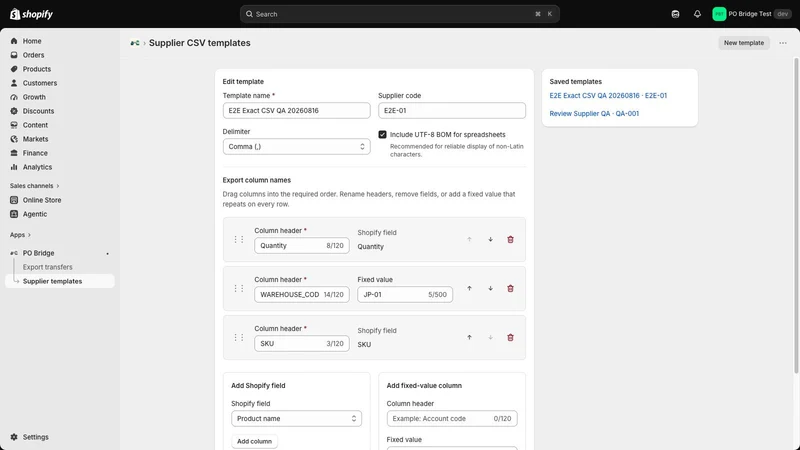Edit the Template name field
800x450 pixels.
point(296,111)
